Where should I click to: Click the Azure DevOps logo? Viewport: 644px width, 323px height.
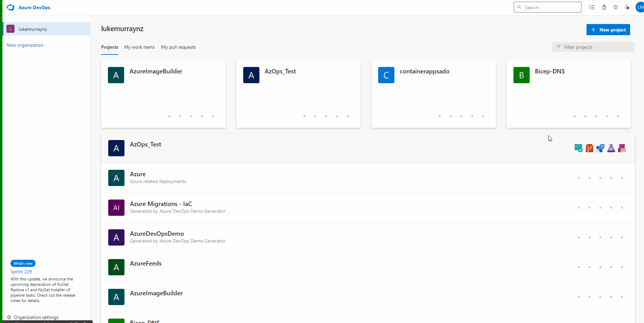(10, 7)
